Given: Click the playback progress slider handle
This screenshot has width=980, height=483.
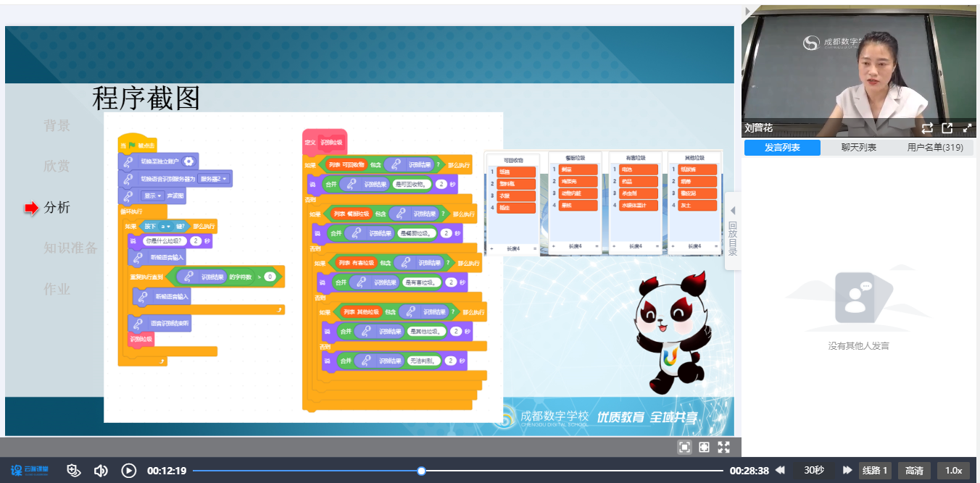Looking at the screenshot, I should (x=421, y=471).
